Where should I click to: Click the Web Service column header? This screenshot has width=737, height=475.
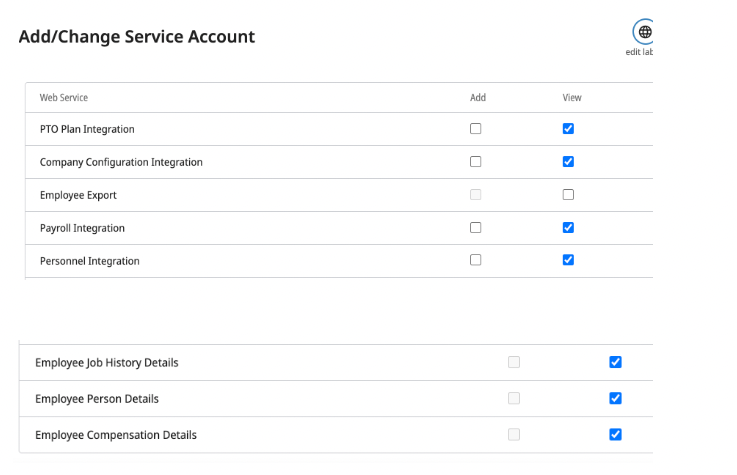tap(64, 98)
